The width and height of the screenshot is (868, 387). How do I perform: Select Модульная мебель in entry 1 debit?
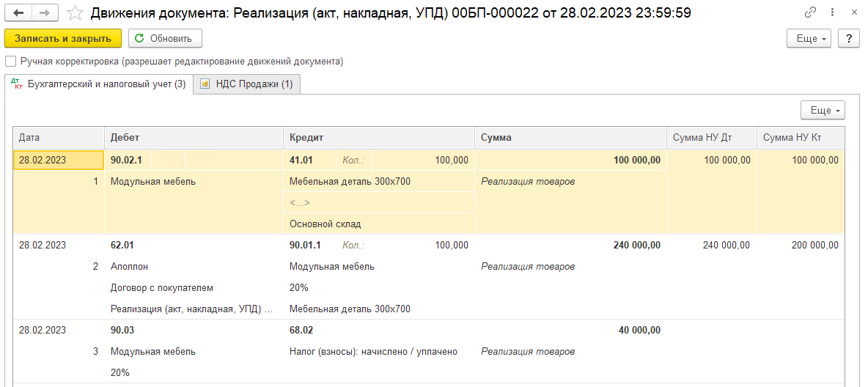pyautogui.click(x=194, y=181)
